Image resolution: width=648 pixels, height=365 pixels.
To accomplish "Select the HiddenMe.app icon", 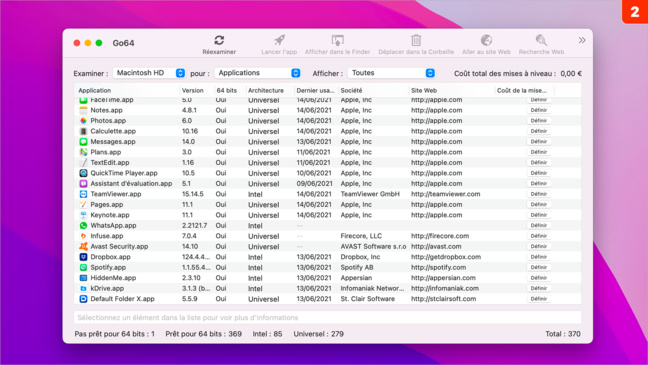I will (83, 278).
